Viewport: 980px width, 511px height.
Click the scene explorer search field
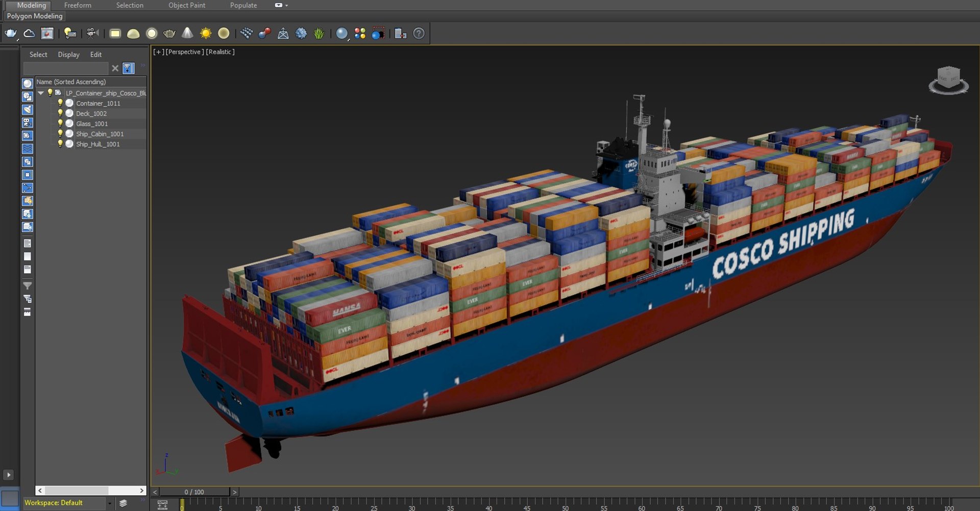tap(66, 68)
